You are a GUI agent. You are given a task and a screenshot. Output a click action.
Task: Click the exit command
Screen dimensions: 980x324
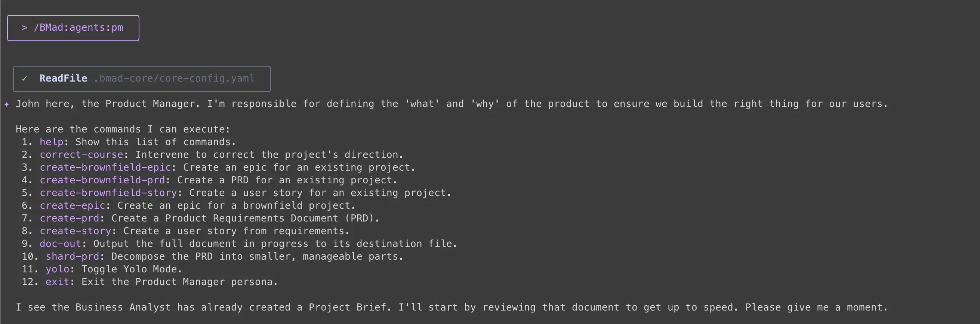(x=58, y=282)
